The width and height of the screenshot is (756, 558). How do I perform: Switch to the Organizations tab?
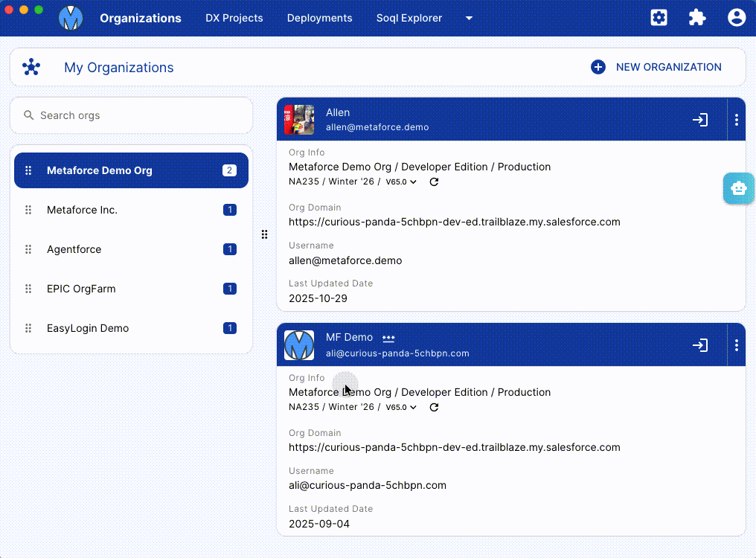141,18
